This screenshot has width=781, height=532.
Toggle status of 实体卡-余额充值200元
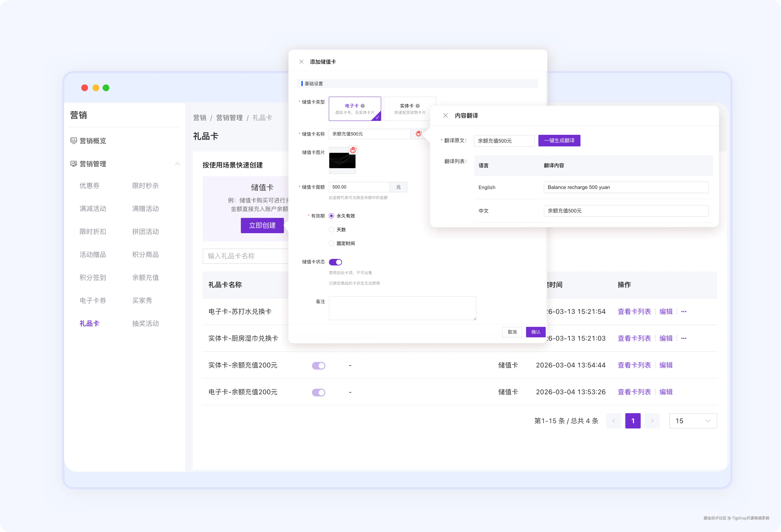click(x=318, y=365)
